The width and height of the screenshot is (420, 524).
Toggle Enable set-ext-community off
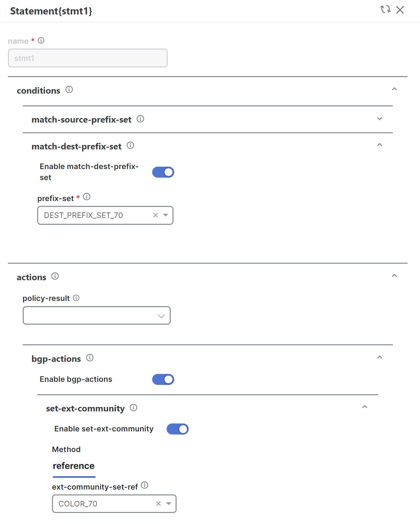click(x=178, y=429)
